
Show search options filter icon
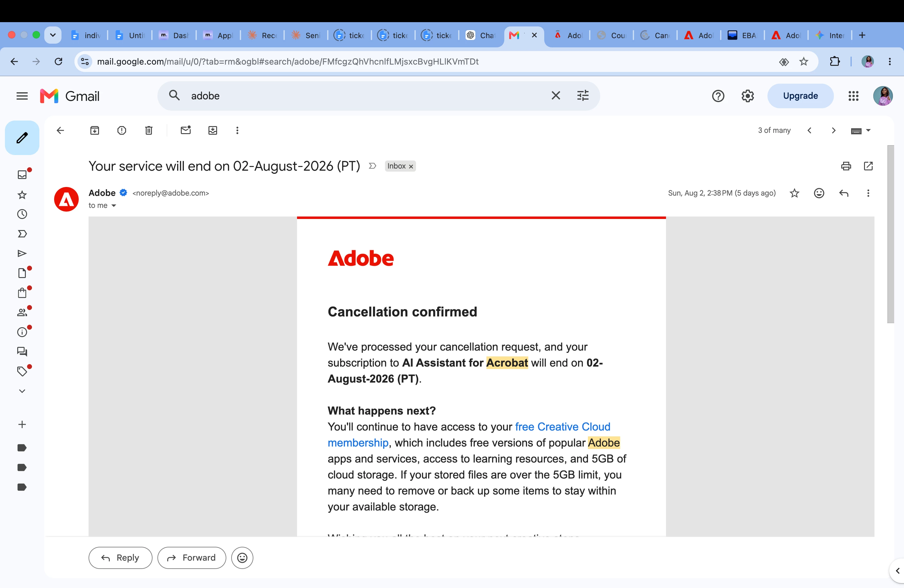click(583, 95)
